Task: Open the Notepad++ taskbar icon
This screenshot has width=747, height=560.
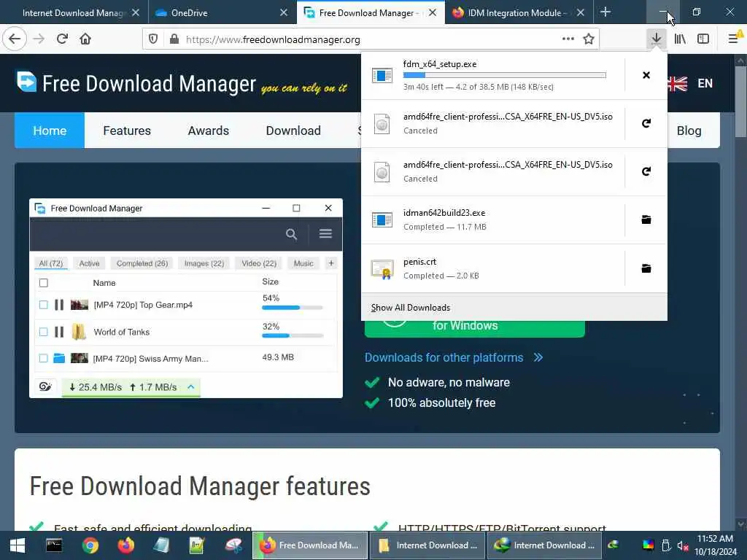Action: [x=197, y=545]
